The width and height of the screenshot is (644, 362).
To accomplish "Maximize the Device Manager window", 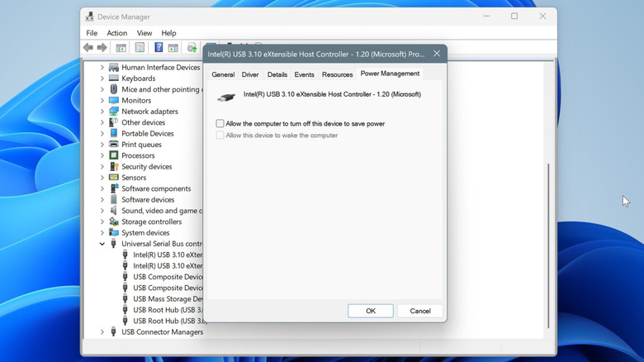I will 514,16.
